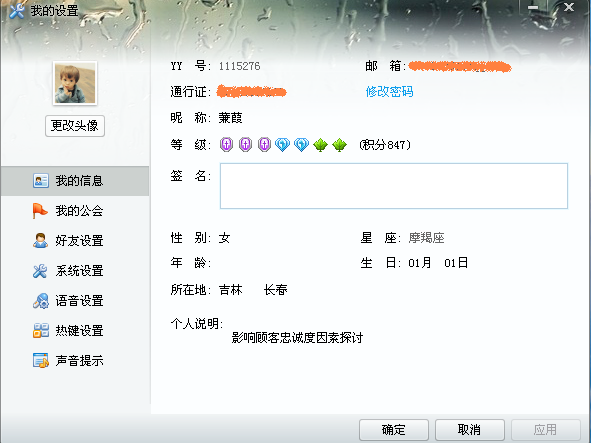Open 声音提示 section
Image resolution: width=591 pixels, height=443 pixels.
click(75, 361)
